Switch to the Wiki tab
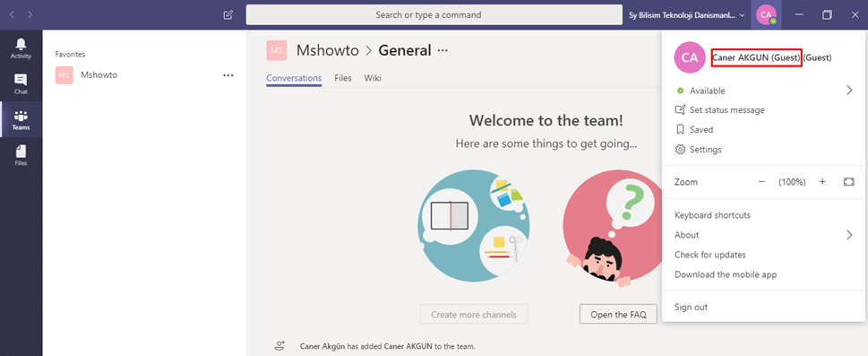The height and width of the screenshot is (356, 868). [x=373, y=78]
